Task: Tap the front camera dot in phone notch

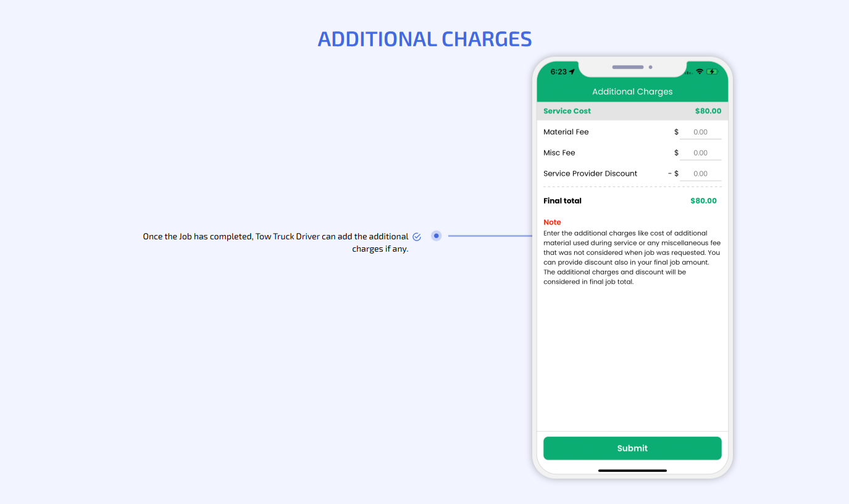Action: point(650,67)
